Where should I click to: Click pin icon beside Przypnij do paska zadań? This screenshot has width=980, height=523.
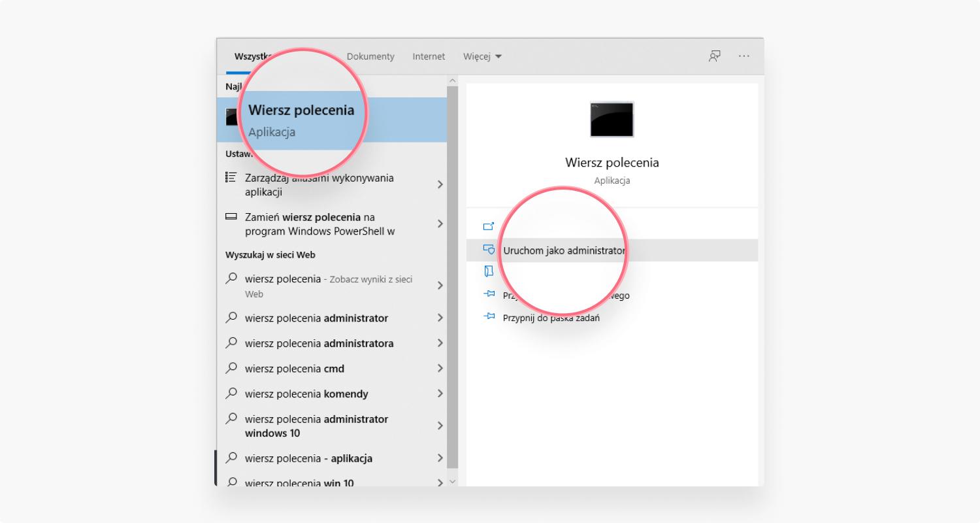pyautogui.click(x=489, y=316)
